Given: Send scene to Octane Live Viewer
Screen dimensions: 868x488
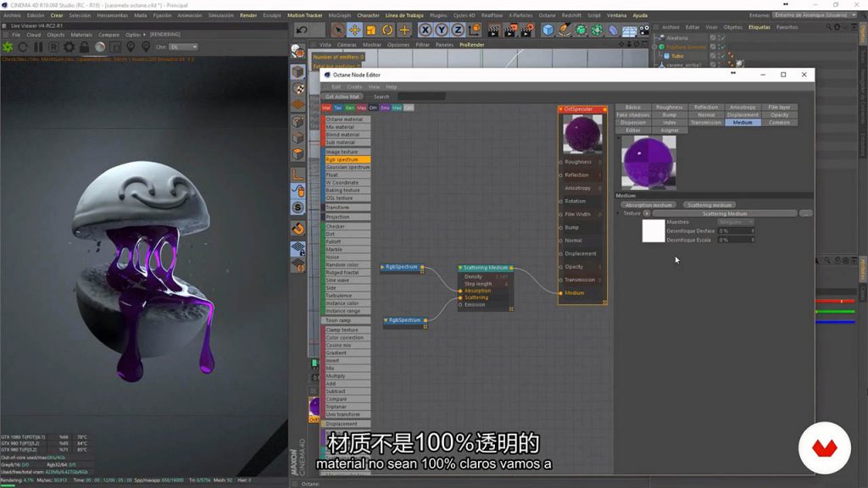Looking at the screenshot, I should 8,47.
